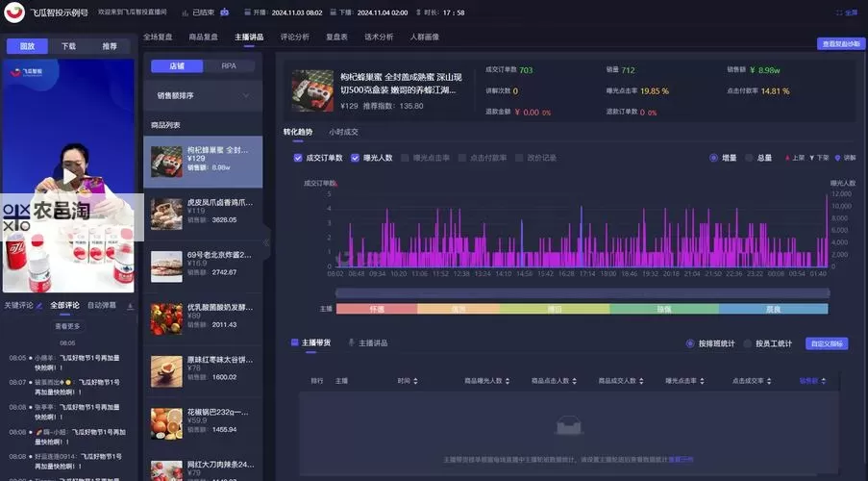Open the 优乳酸菌酸奶发酵 product thumbnail

[166, 318]
